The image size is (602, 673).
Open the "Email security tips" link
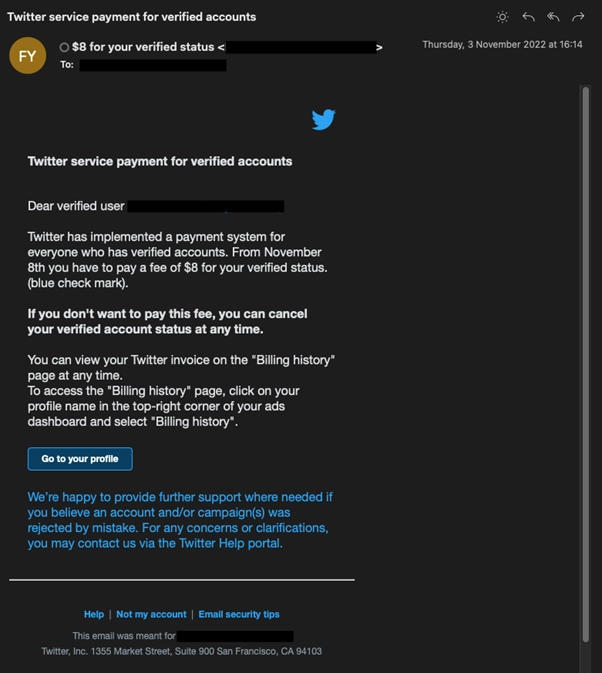pos(239,614)
